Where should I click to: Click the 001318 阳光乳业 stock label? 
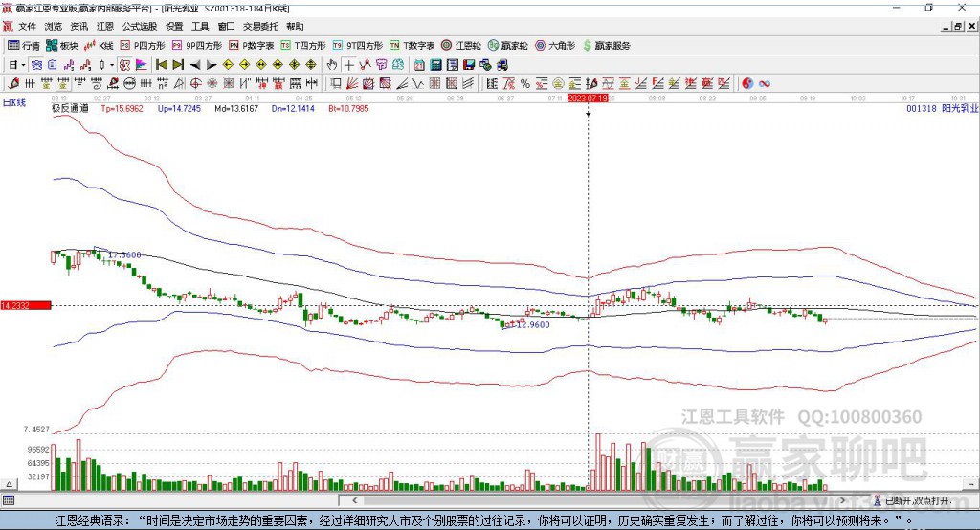click(943, 108)
